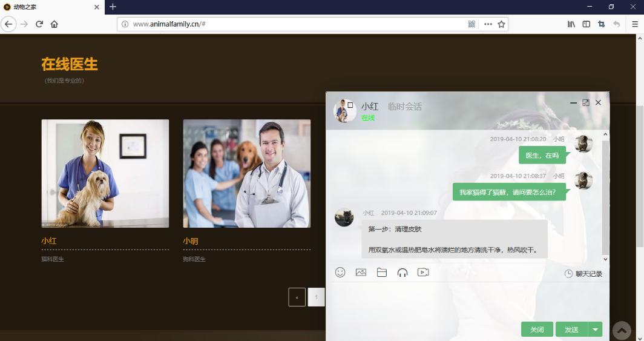Screen dimensions: 644x341
Task: Bookmark this page with the star
Action: (x=501, y=24)
